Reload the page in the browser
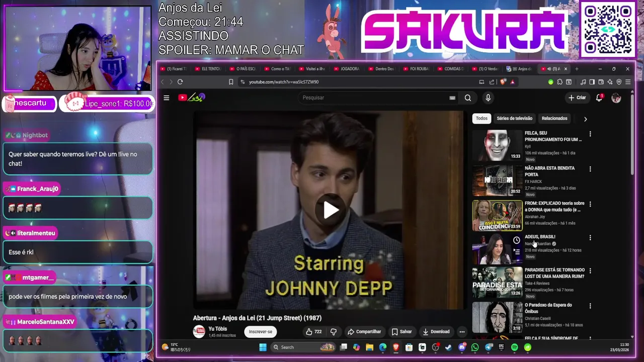644x362 pixels. [x=180, y=82]
